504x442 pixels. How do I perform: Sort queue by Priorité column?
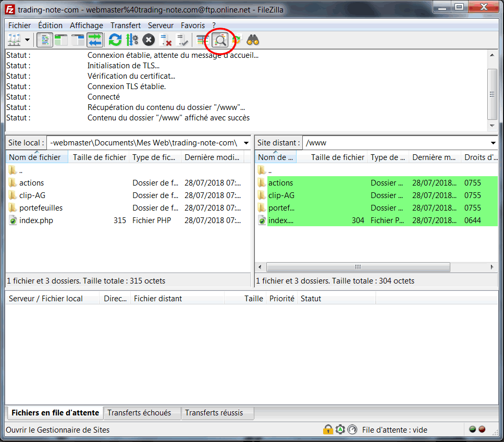click(282, 299)
